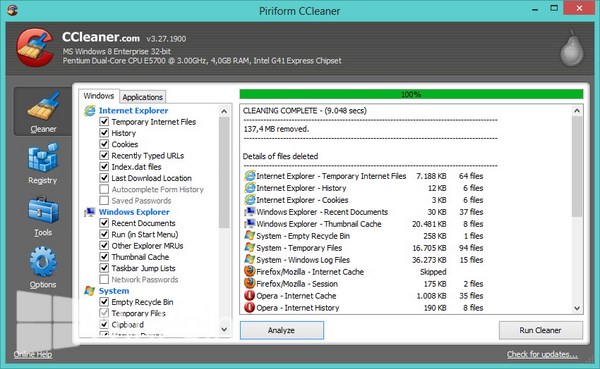Switch to the Applications tab
Viewport: 600px width, 369px height.
[x=143, y=97]
